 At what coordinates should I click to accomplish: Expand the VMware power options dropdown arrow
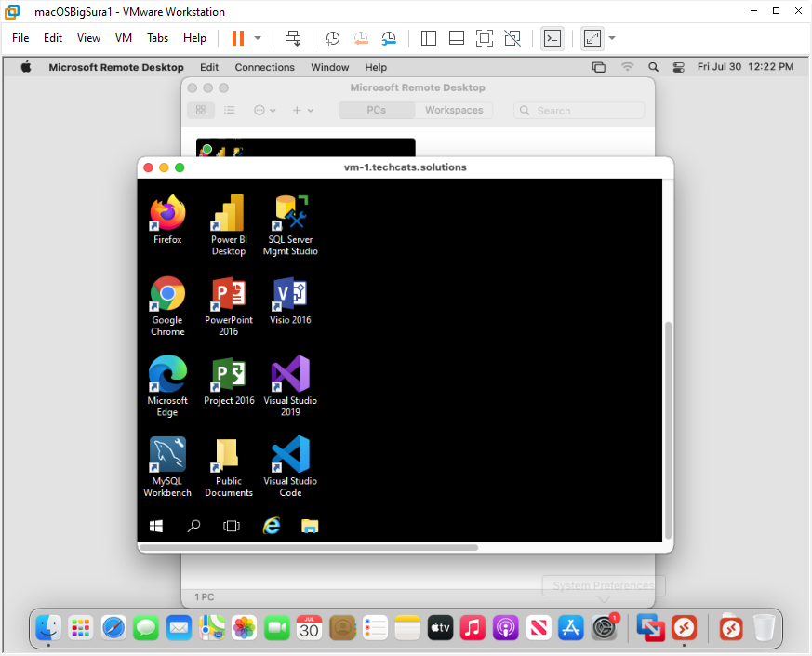(x=258, y=38)
